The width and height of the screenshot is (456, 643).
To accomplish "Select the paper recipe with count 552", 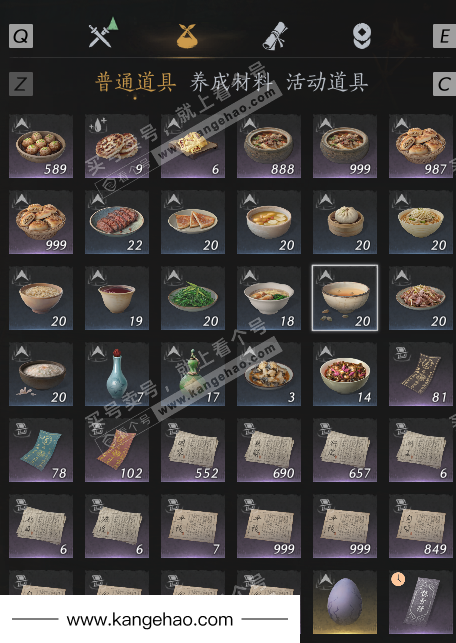I will pos(193,450).
